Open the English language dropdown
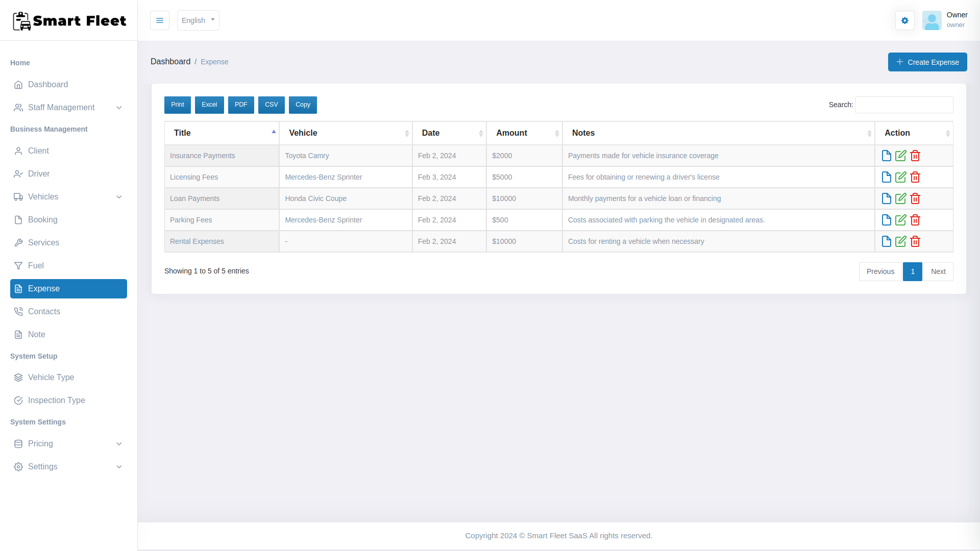The width and height of the screenshot is (980, 551). pos(198,20)
